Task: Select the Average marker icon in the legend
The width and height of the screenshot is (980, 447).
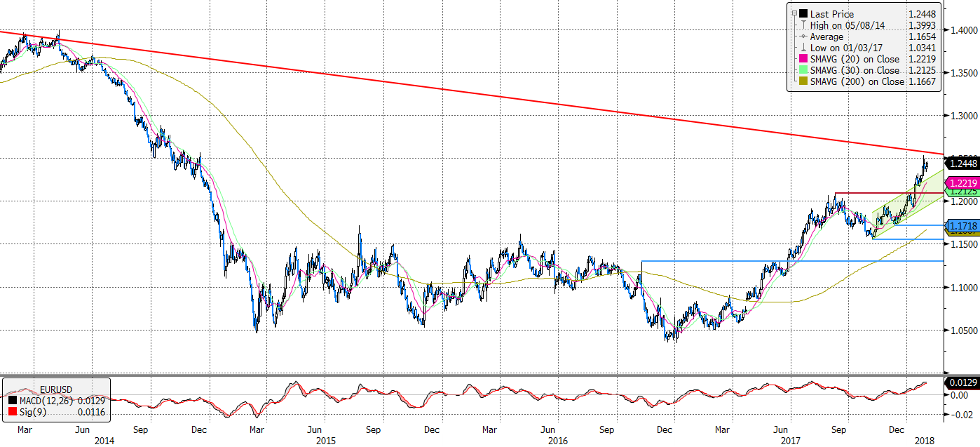Action: tap(803, 36)
